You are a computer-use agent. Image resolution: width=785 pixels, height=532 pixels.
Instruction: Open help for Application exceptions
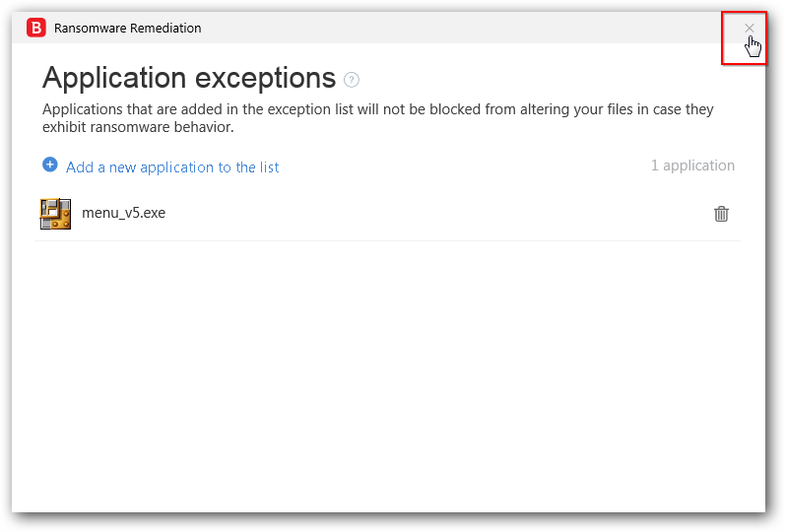(x=352, y=80)
